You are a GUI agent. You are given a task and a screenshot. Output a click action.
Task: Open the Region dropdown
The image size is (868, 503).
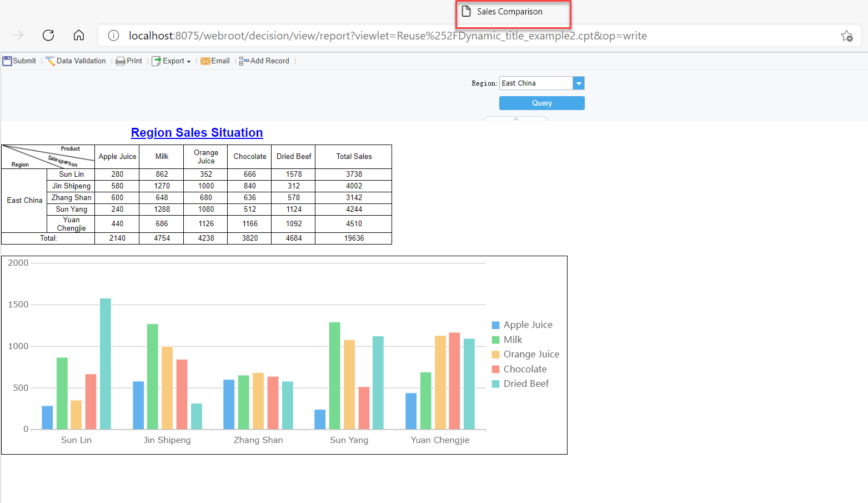click(x=579, y=83)
